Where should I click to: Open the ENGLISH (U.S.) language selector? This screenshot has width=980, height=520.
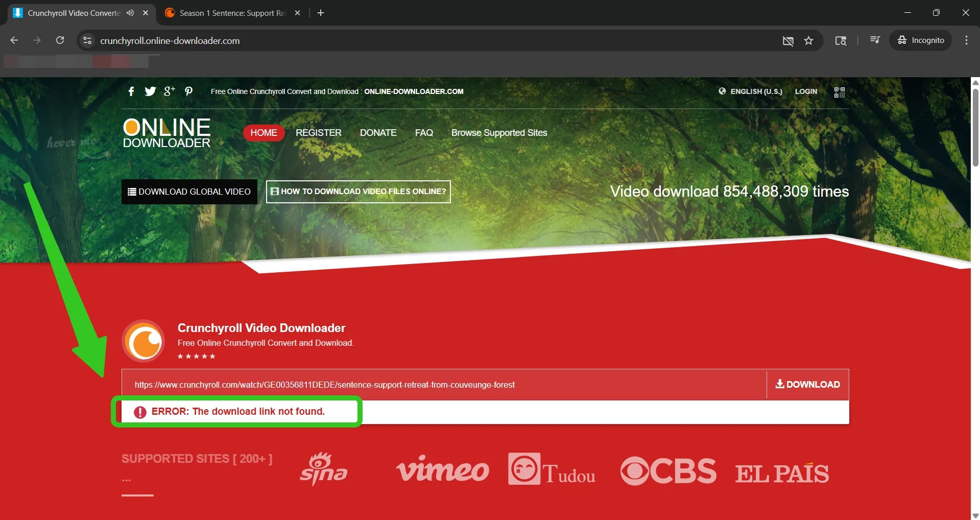[x=750, y=91]
